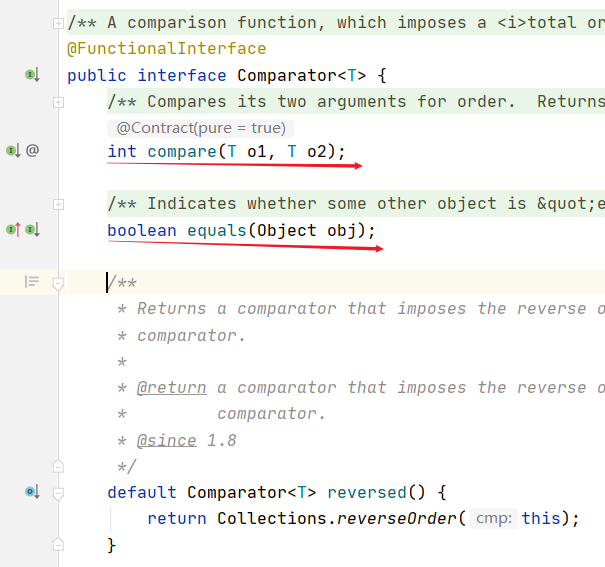Click the Comparator<T> interface name in declaration
The width and height of the screenshot is (605, 567).
302,76
